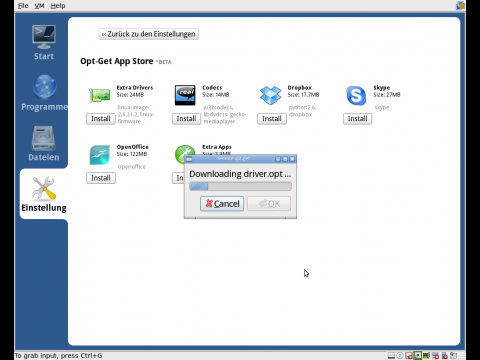This screenshot has width=480, height=360.
Task: Click the sound card status bar icon
Action: tap(426, 356)
